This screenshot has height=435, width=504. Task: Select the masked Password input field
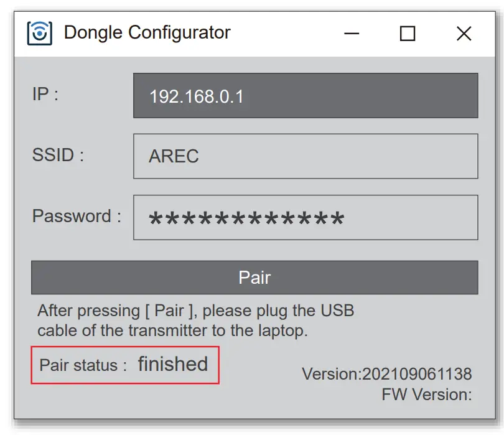point(305,218)
